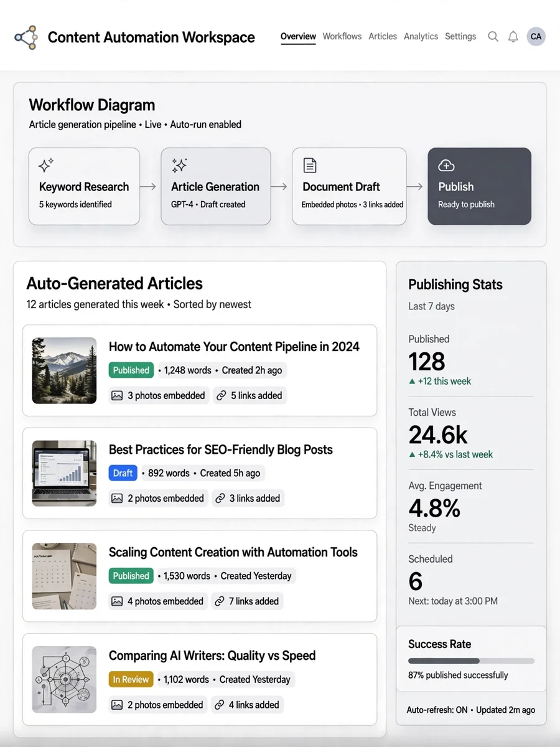Open notifications via the bell icon
Viewport: 560px width, 747px height.
(x=513, y=37)
